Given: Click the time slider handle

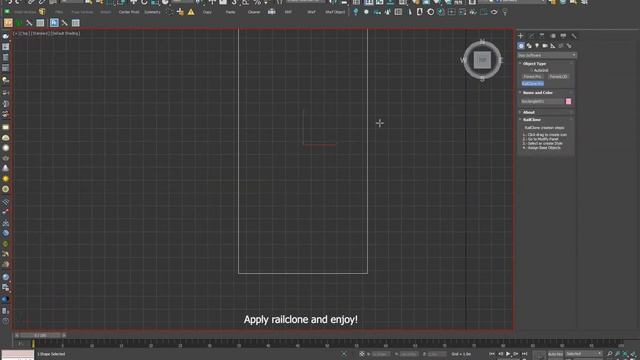Looking at the screenshot, I should tap(40, 336).
